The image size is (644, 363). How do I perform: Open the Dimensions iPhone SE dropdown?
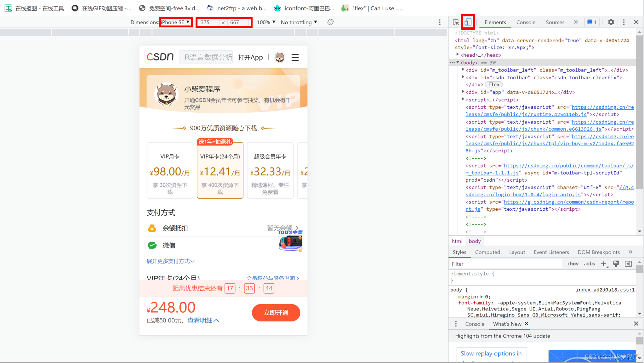pyautogui.click(x=175, y=22)
